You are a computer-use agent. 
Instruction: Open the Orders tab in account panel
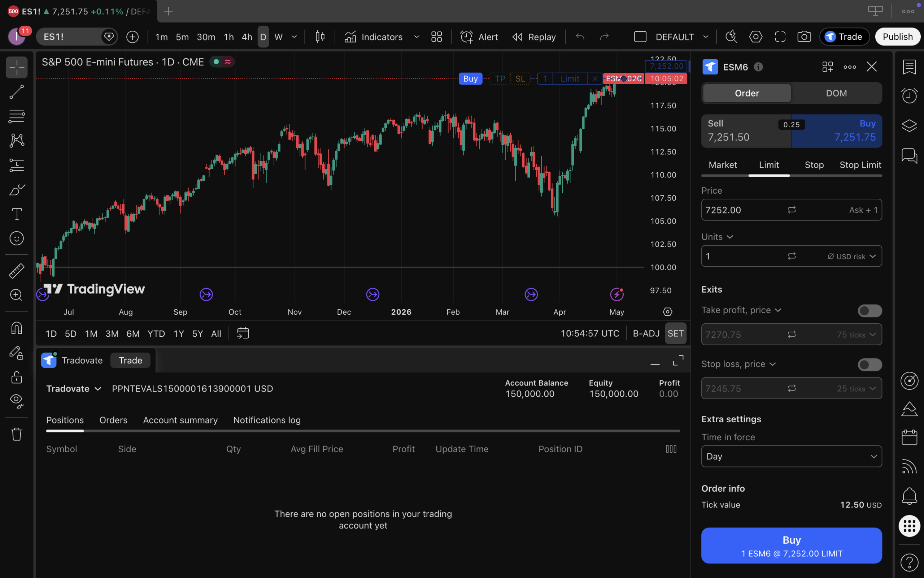[x=113, y=420]
